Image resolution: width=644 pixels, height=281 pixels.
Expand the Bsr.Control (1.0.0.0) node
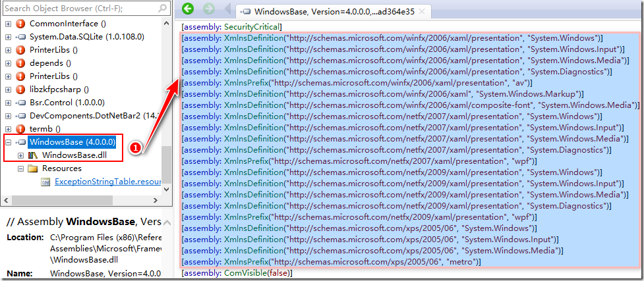[x=8, y=103]
